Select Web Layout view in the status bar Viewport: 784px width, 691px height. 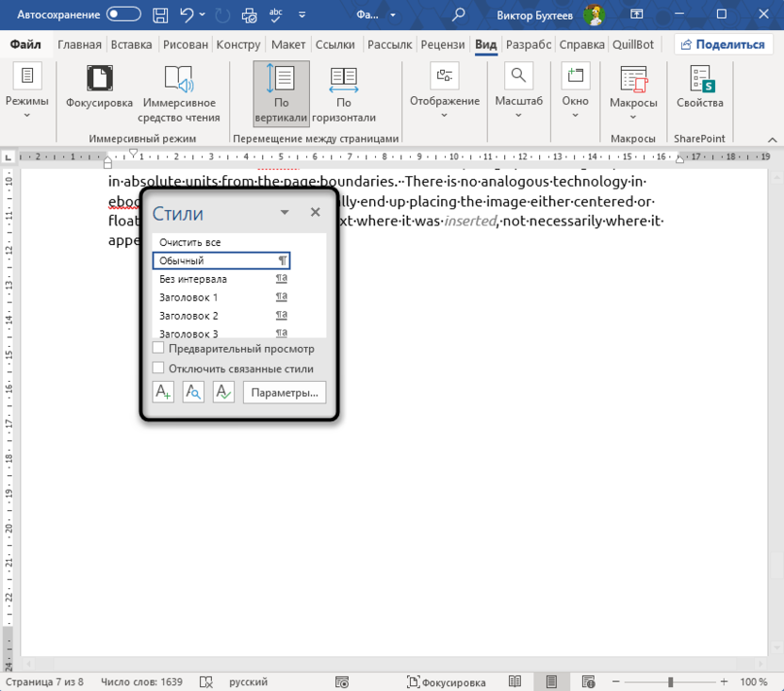586,682
